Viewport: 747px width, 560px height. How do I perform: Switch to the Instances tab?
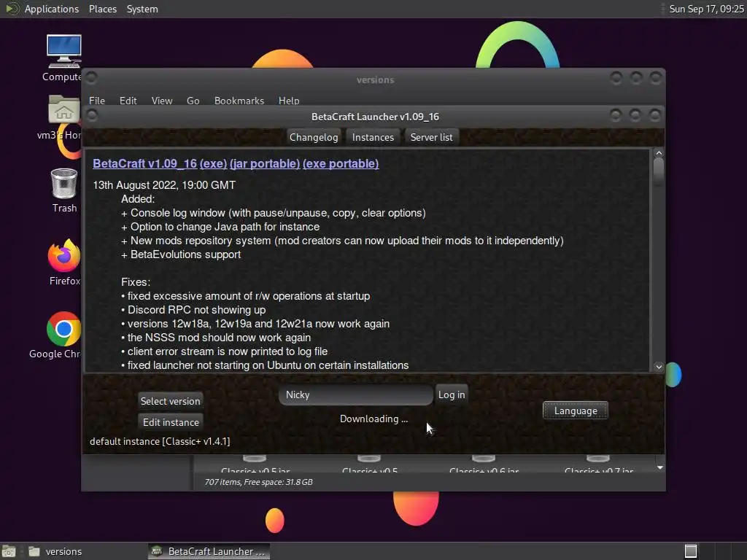[x=373, y=137]
